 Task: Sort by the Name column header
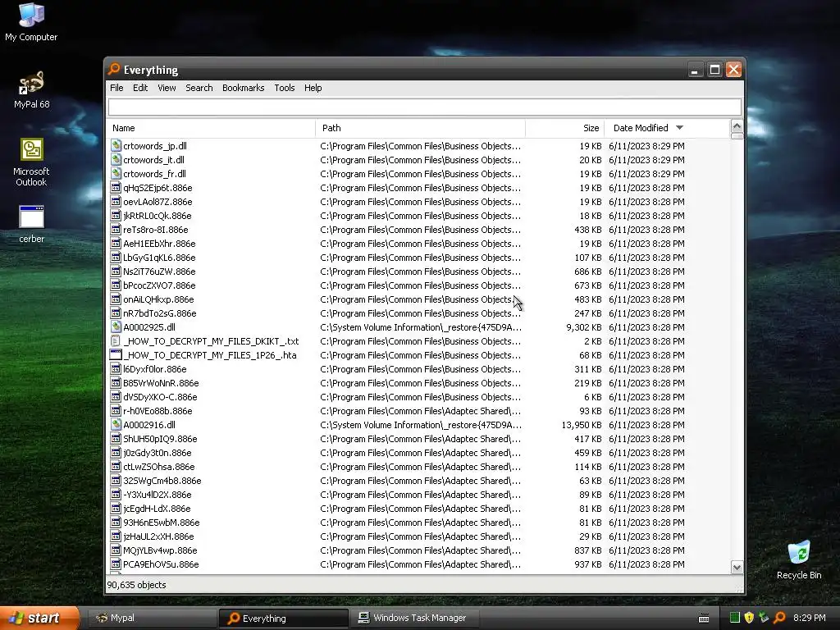pos(211,128)
